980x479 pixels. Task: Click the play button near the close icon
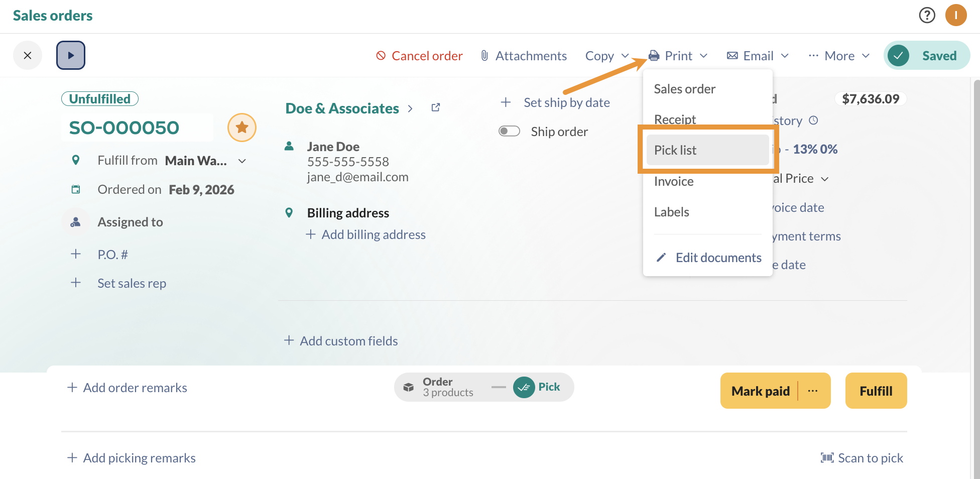(70, 55)
